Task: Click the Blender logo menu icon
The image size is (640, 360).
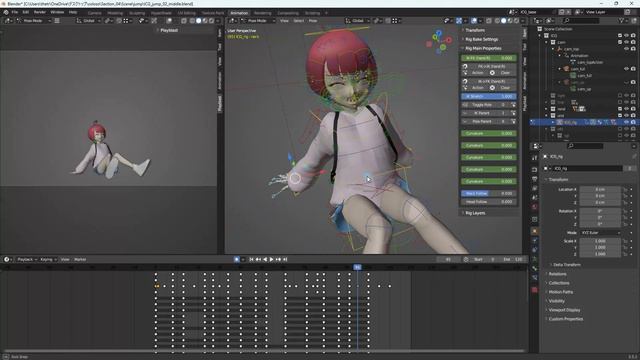Action: coord(6,12)
